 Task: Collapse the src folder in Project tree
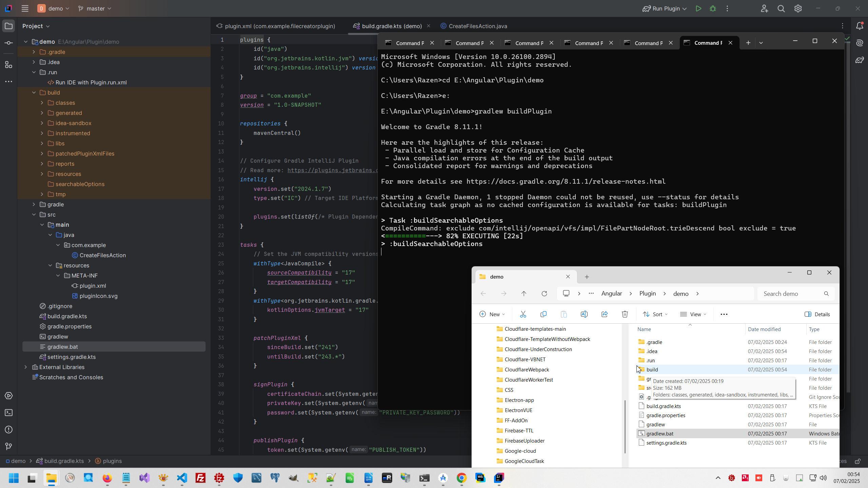[34, 215]
